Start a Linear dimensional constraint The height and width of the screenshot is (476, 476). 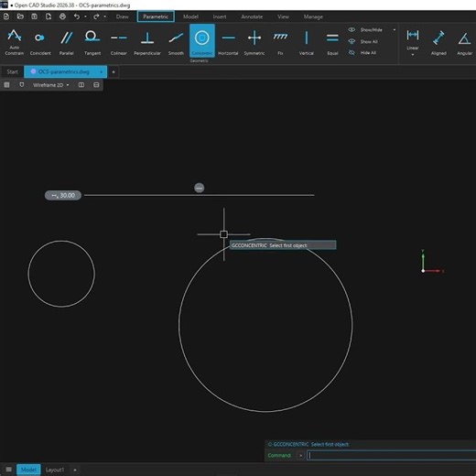tap(413, 39)
